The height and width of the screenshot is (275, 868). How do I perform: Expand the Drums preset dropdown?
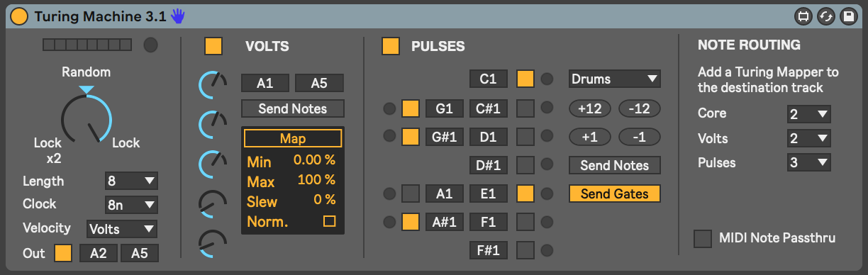614,79
